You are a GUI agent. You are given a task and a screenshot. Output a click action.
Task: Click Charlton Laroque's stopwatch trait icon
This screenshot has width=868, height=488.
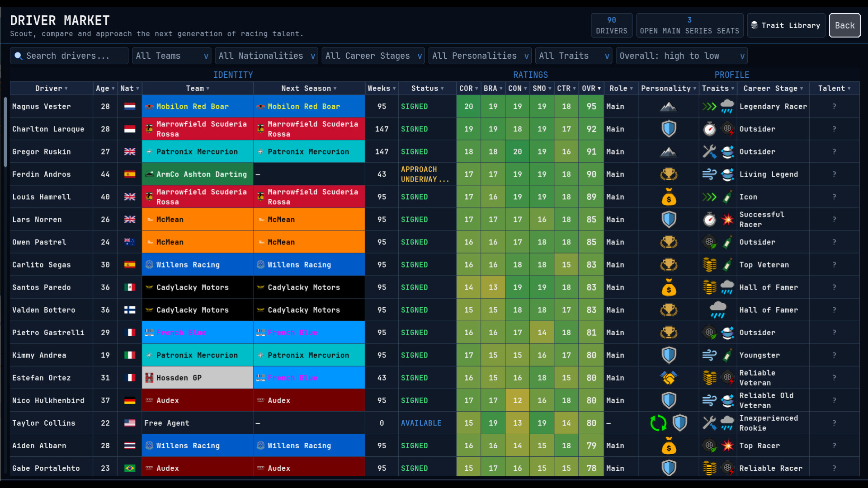point(709,129)
